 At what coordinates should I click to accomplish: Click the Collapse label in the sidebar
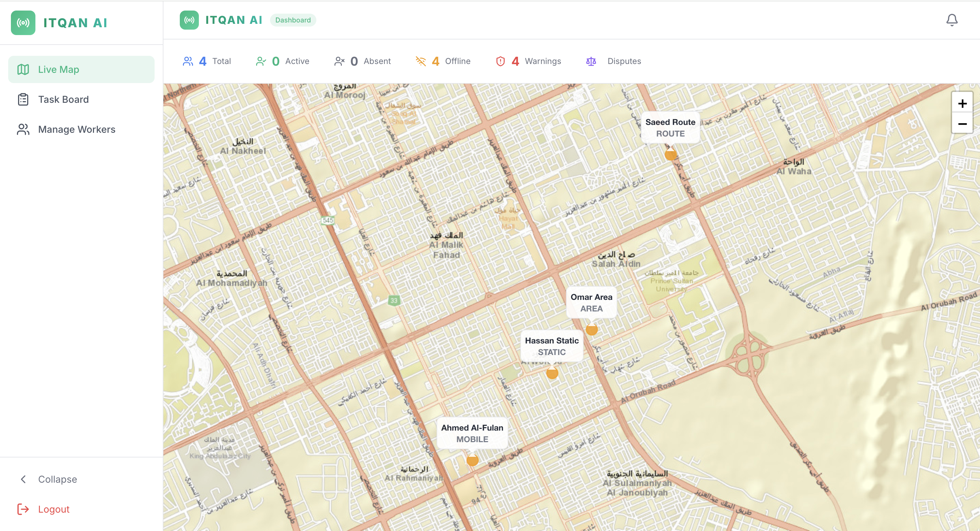point(58,479)
